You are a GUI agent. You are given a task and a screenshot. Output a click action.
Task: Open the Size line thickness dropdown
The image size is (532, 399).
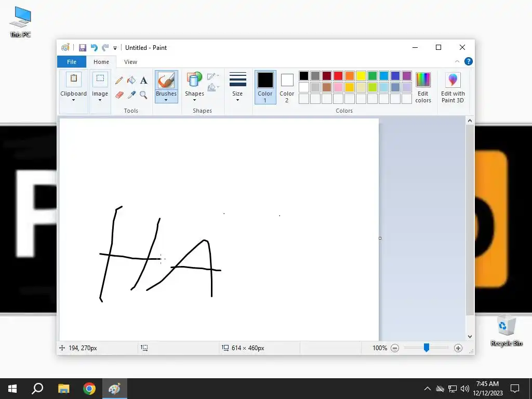[x=237, y=87]
